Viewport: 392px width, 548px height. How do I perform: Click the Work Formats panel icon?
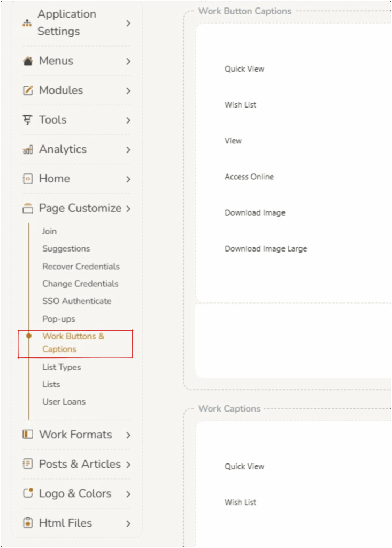click(28, 435)
